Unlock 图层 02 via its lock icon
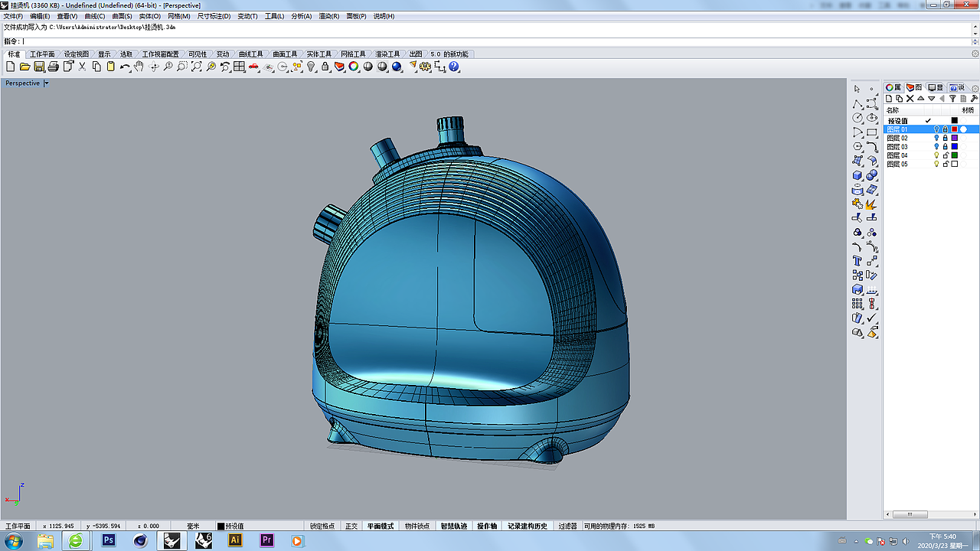 [x=946, y=139]
